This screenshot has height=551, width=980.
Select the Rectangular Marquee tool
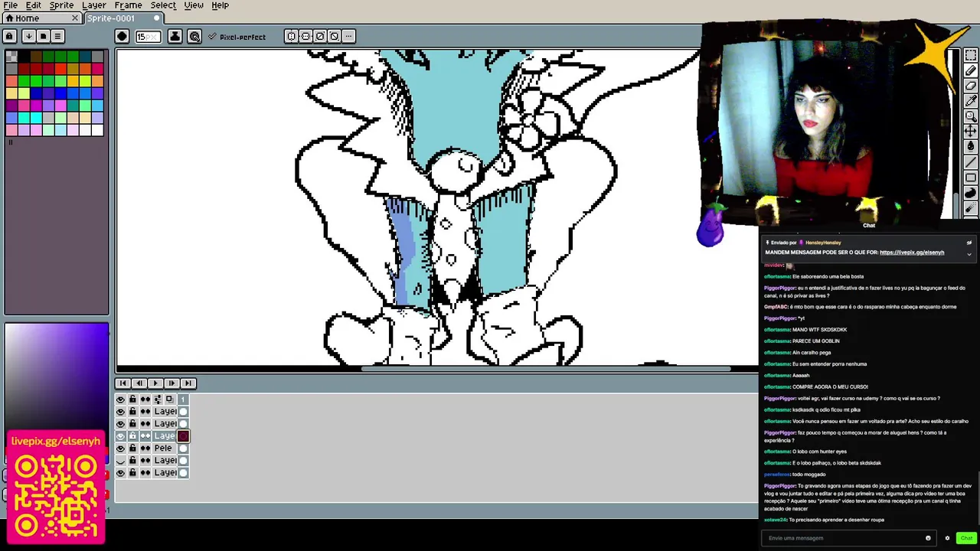pos(971,55)
